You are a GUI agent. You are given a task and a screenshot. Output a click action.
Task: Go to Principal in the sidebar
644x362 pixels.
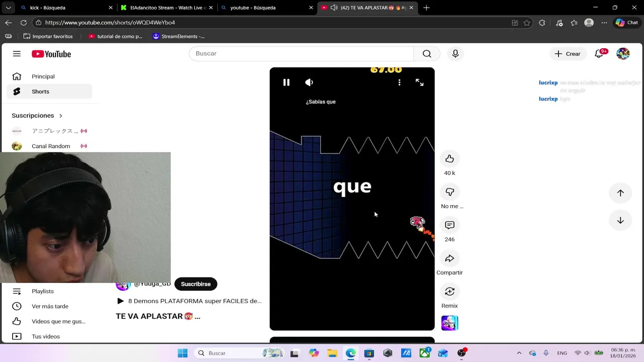[x=49, y=76]
